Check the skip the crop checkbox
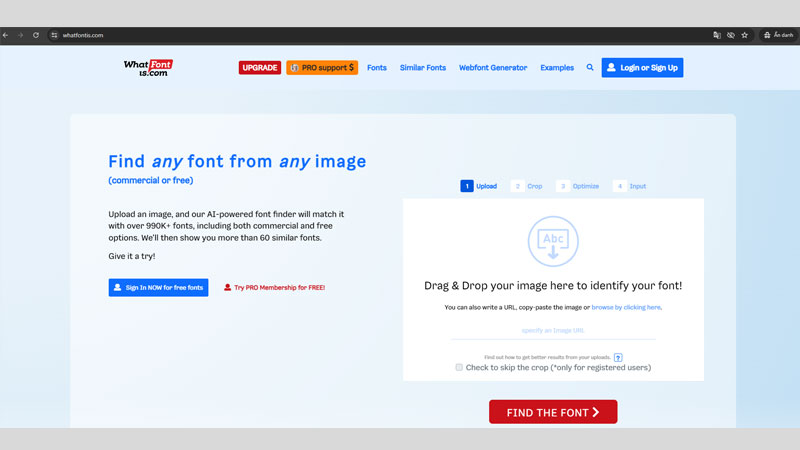 (459, 367)
